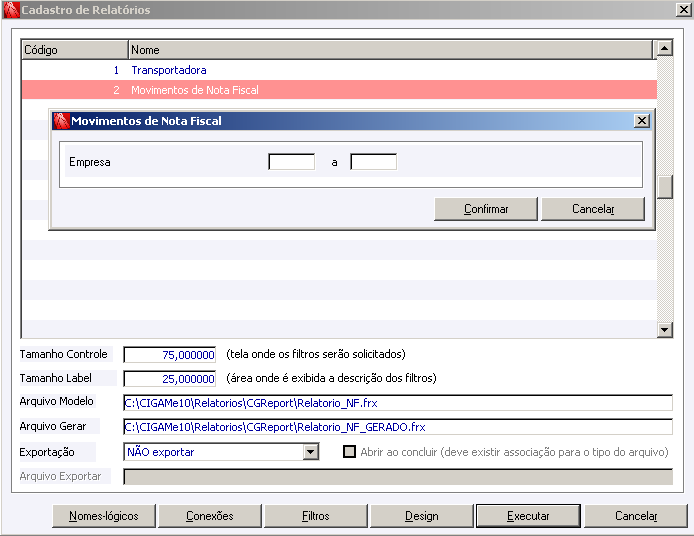The image size is (694, 536).
Task: Click Cancelar in the Movimentos de Nota Fiscal dialog
Action: tap(593, 209)
